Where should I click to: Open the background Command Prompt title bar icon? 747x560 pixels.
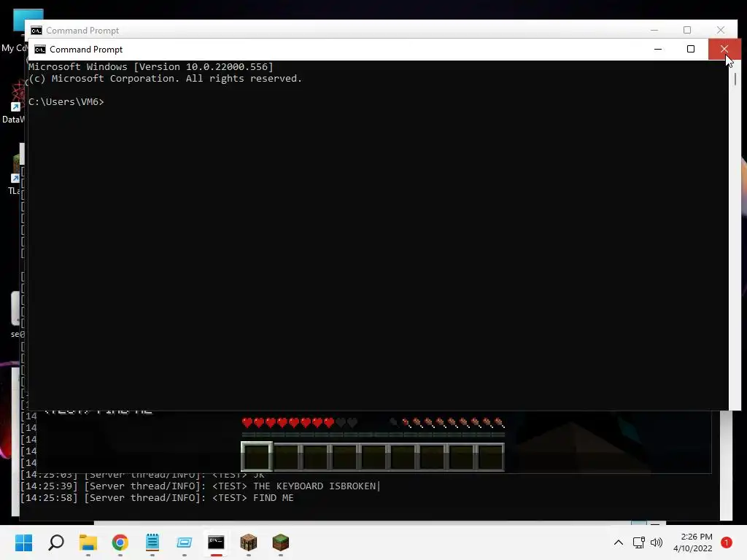(x=36, y=31)
